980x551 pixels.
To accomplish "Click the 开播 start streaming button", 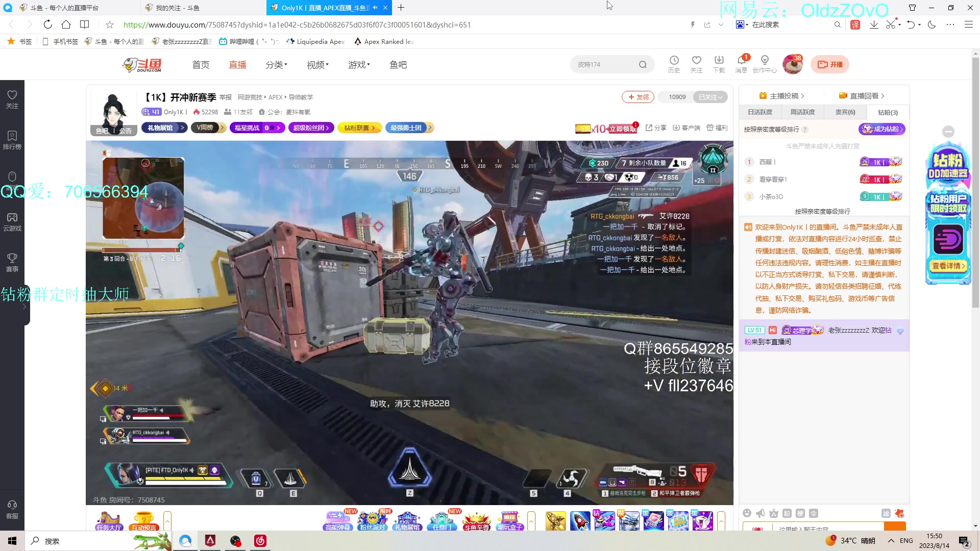I will click(x=830, y=64).
